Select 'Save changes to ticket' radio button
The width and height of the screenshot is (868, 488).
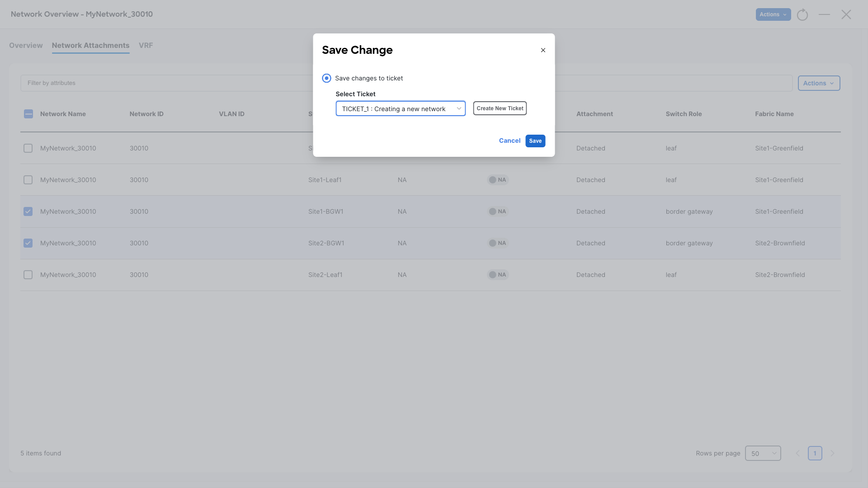pyautogui.click(x=326, y=78)
